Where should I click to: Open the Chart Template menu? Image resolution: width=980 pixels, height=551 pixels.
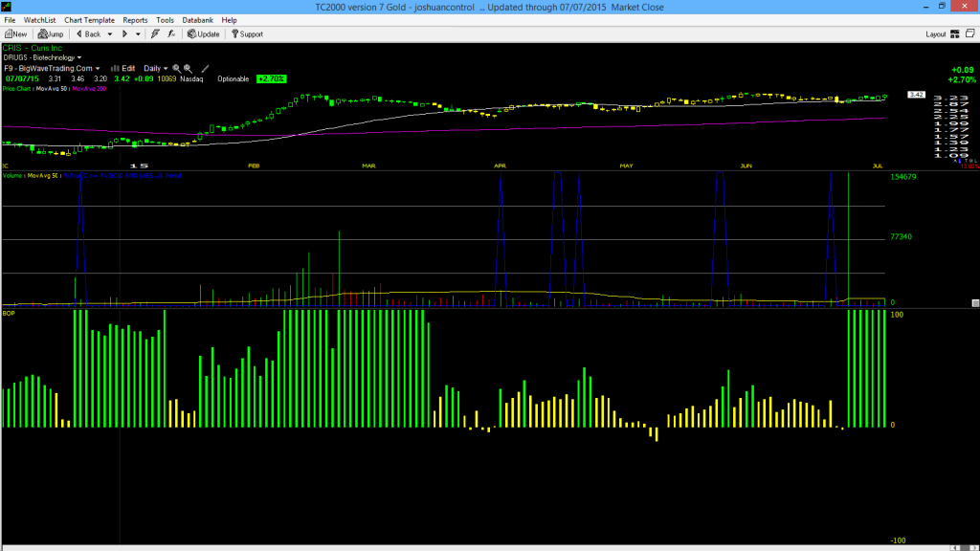[x=89, y=20]
